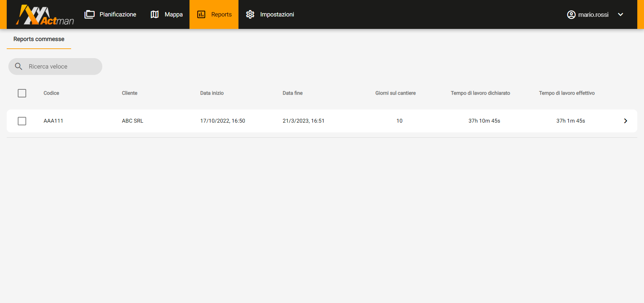Image resolution: width=644 pixels, height=303 pixels.
Task: Click effective time 37h 1m 45s
Action: click(x=571, y=121)
